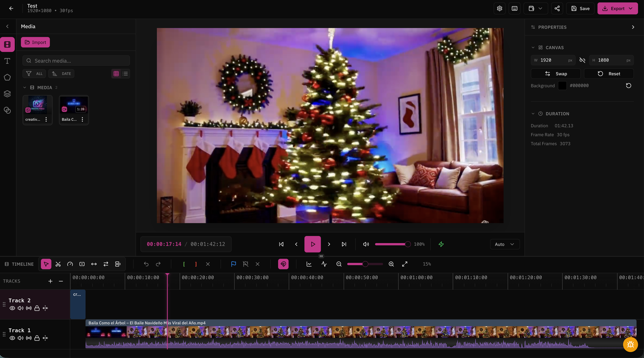Click the blue add marker flag icon
The width and height of the screenshot is (644, 358).
pos(233,264)
